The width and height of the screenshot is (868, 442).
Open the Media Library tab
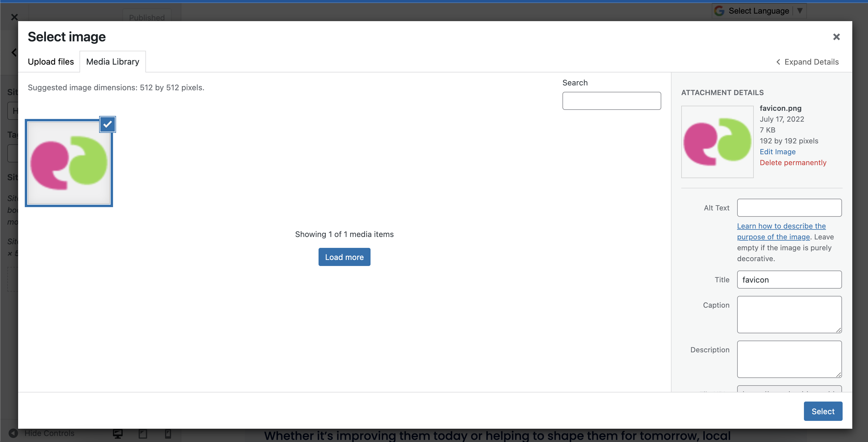click(112, 62)
